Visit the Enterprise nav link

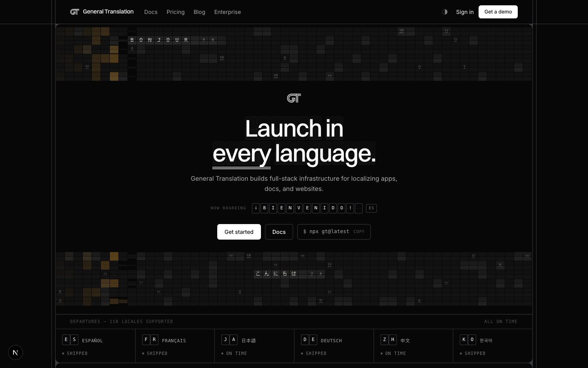(x=227, y=12)
